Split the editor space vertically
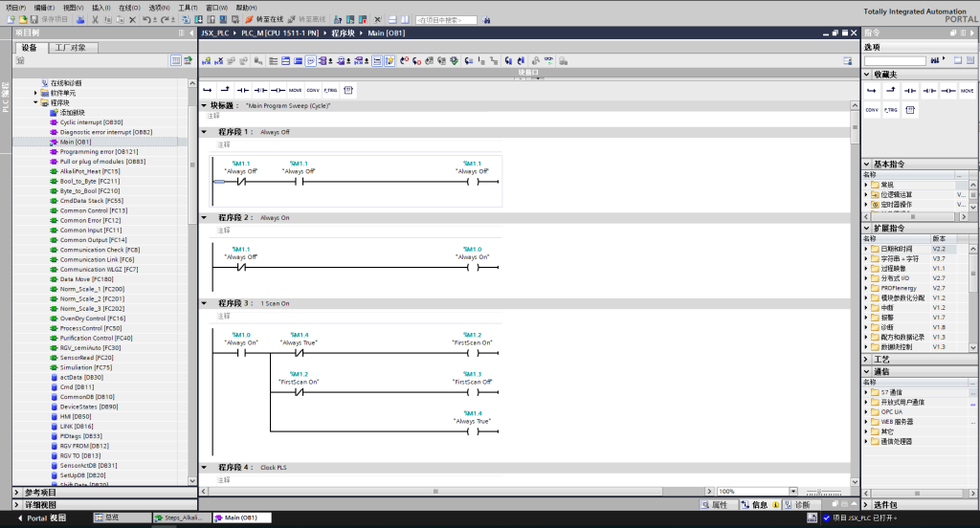This screenshot has width=980, height=528. pos(405,20)
